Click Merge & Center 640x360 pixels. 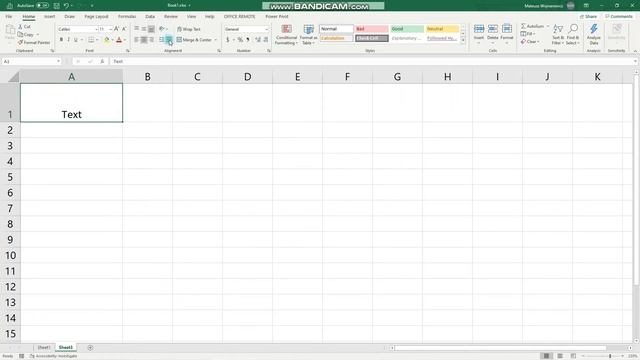click(x=194, y=40)
